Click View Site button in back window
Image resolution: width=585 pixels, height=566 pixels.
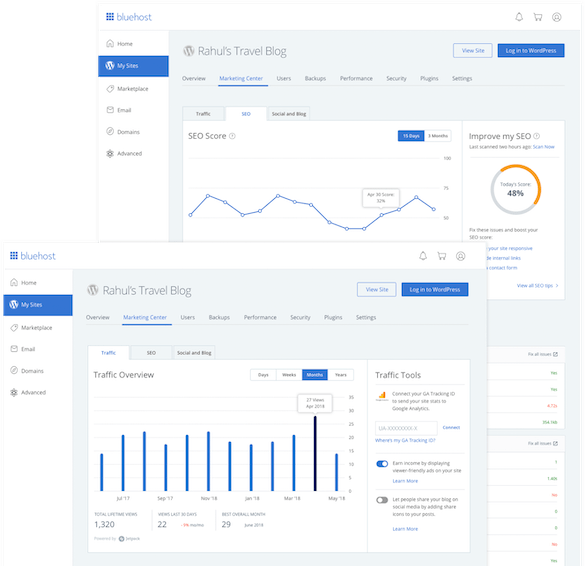coord(473,50)
